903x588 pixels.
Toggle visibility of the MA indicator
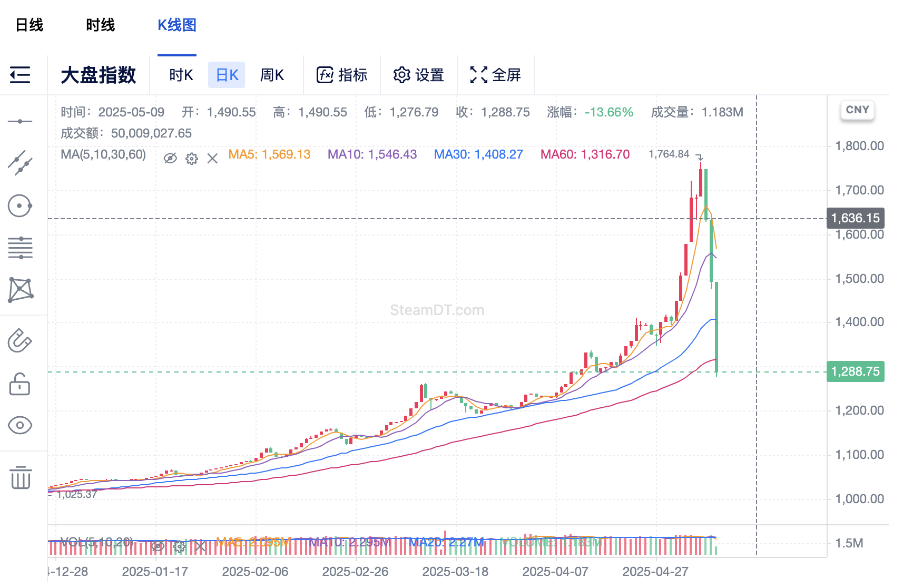(x=170, y=158)
